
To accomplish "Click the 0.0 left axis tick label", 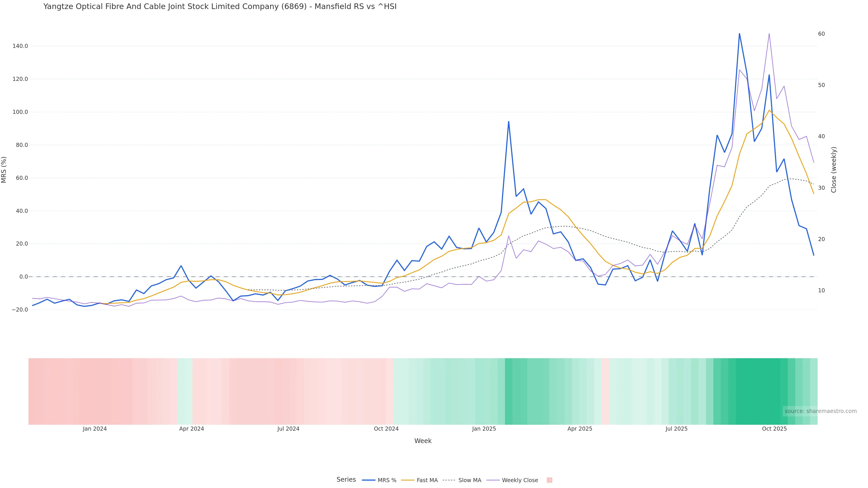I will coord(24,277).
